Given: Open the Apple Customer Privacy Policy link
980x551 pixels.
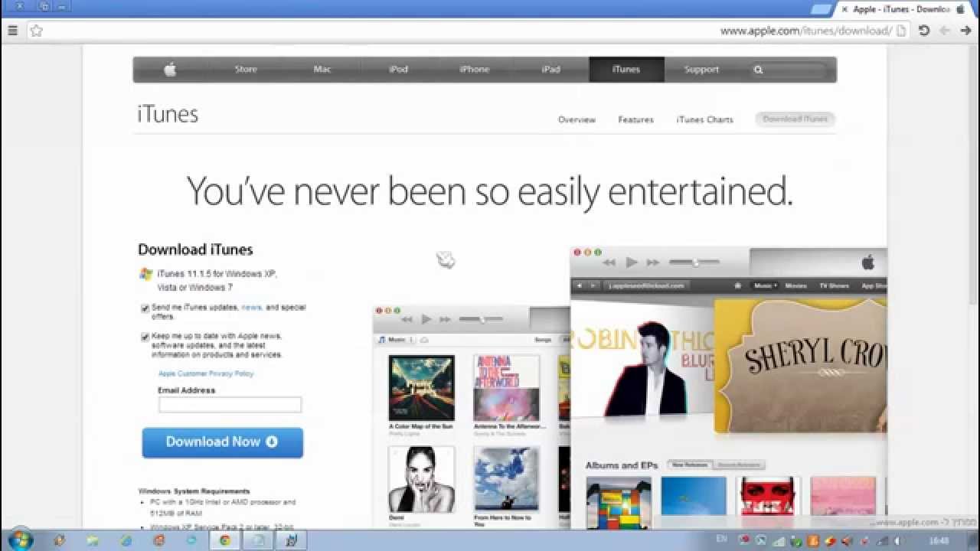Looking at the screenshot, I should [205, 373].
